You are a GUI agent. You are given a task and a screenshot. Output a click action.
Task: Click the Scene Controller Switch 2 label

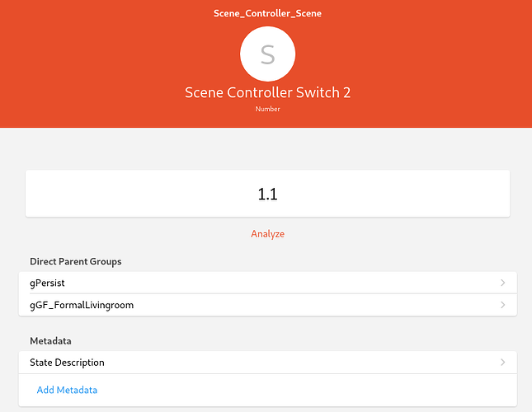(267, 92)
